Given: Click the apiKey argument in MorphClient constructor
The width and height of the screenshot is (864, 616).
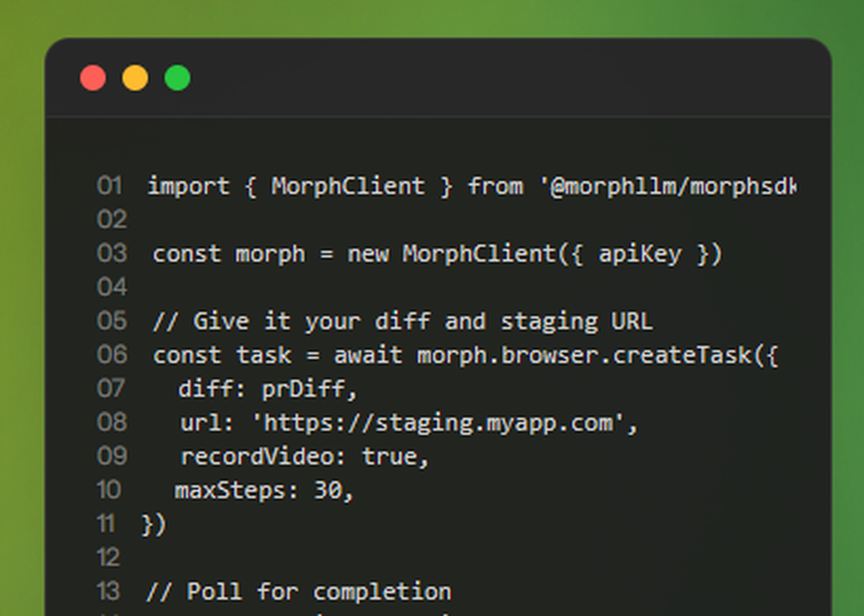Looking at the screenshot, I should tap(639, 254).
